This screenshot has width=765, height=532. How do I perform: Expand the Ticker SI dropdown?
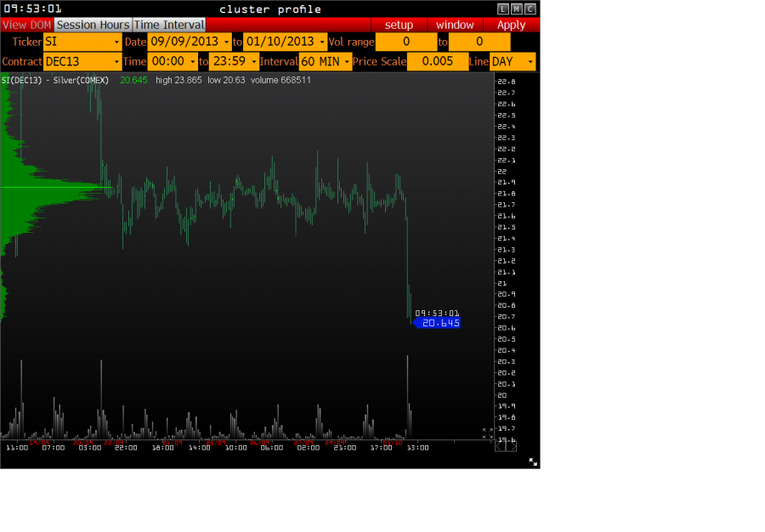tap(82, 42)
